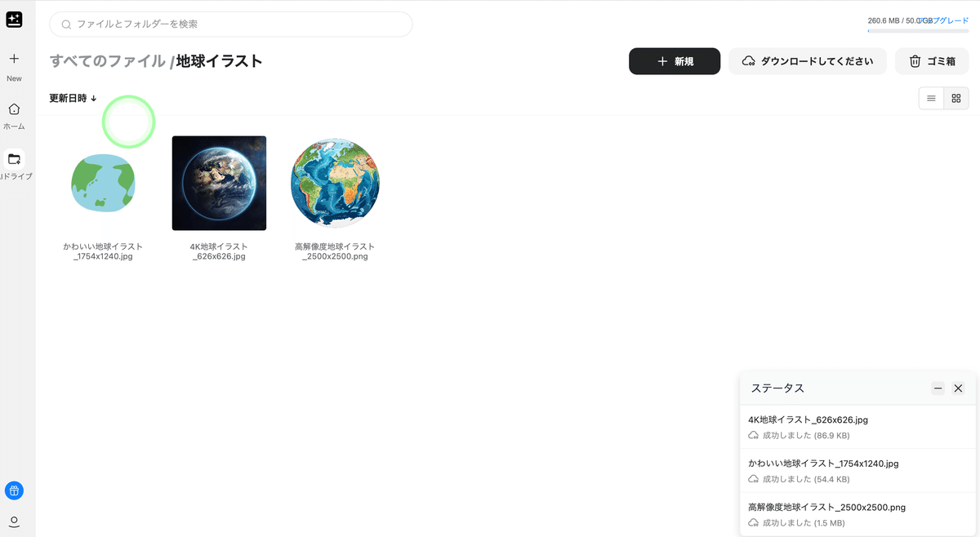Close the ステータス panel
The height and width of the screenshot is (537, 980).
click(x=958, y=388)
